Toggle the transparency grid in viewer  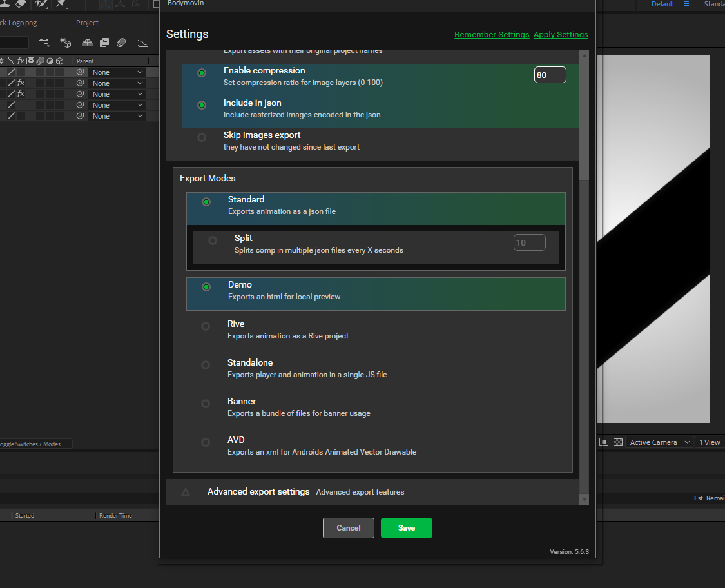pyautogui.click(x=618, y=442)
